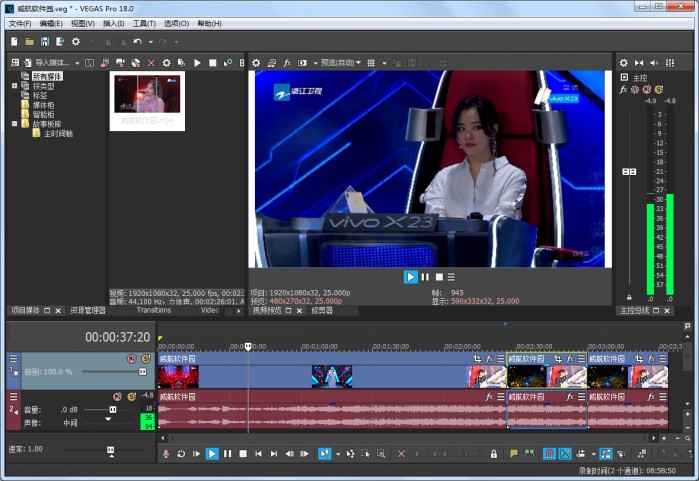The image size is (699, 481).
Task: Stop the video preview below the monitor
Action: tap(439, 277)
